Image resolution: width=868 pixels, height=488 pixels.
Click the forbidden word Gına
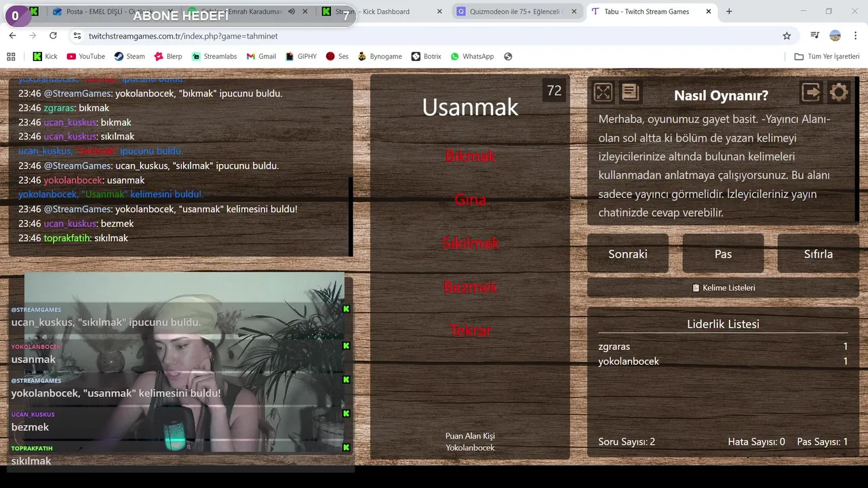[x=470, y=199]
